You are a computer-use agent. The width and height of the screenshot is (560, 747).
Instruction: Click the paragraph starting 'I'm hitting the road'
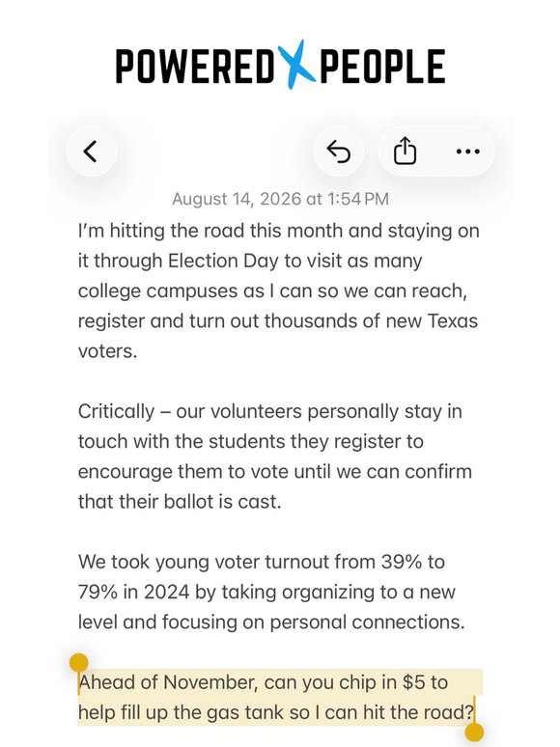pos(278,290)
